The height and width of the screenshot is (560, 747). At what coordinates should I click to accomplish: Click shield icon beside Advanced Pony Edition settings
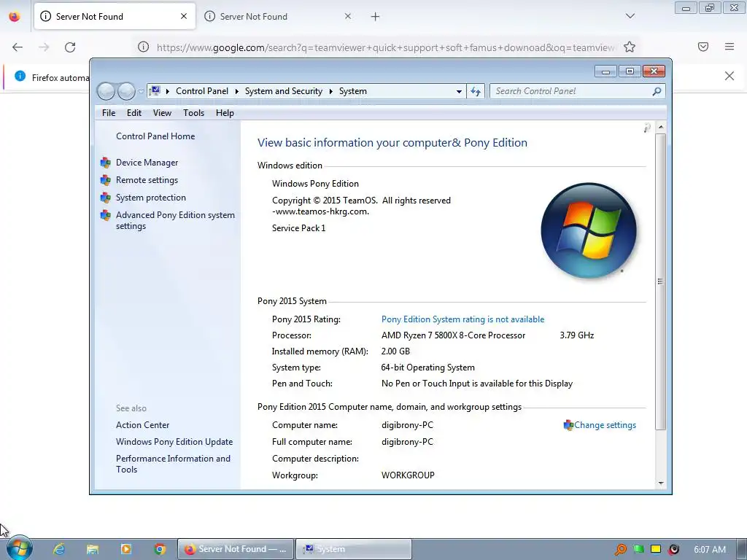coord(105,215)
